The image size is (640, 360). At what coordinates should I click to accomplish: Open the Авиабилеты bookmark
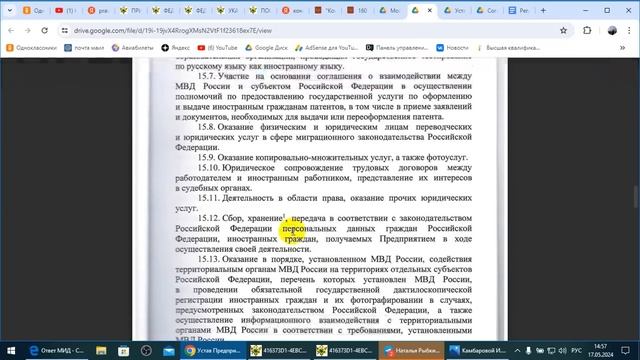pyautogui.click(x=133, y=48)
